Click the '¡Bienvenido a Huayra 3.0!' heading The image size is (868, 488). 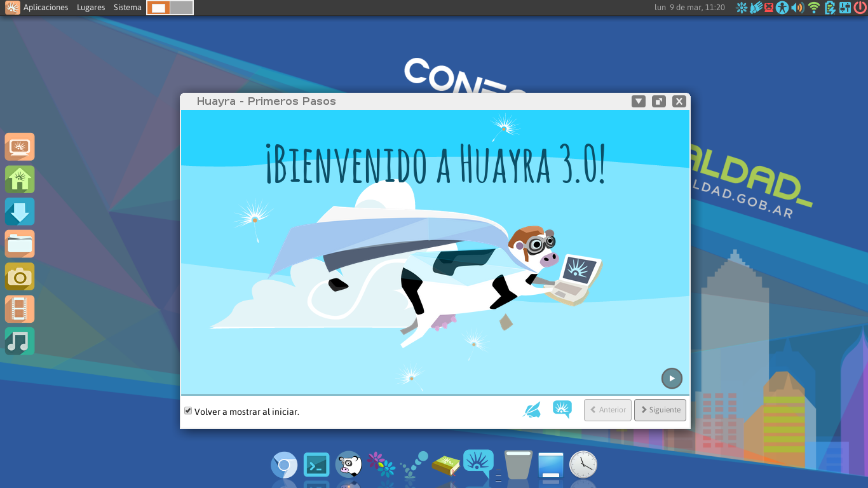[435, 163]
